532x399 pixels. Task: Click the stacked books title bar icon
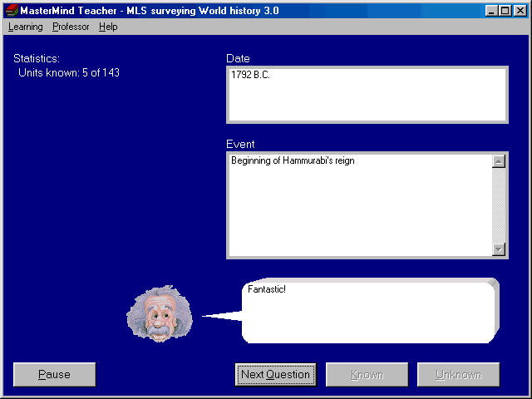click(12, 11)
